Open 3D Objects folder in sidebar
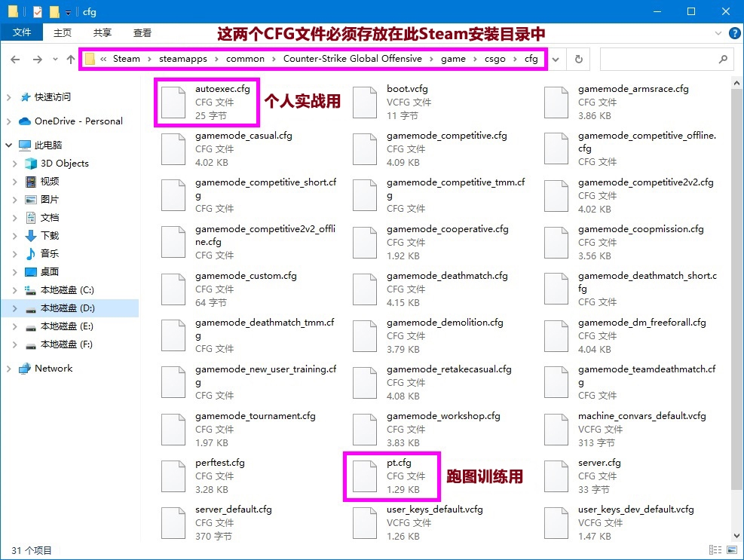744x560 pixels. coord(65,164)
